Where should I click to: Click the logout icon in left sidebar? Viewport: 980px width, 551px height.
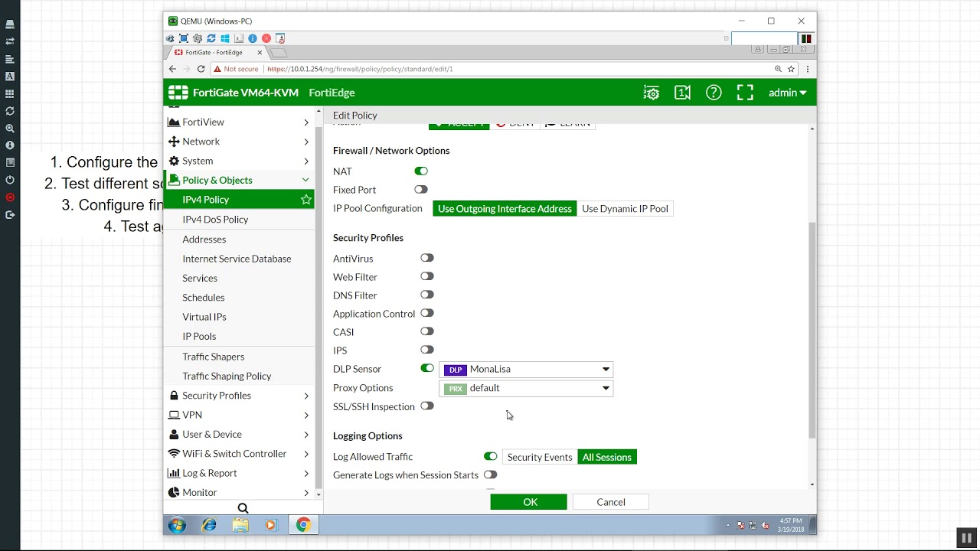(10, 215)
